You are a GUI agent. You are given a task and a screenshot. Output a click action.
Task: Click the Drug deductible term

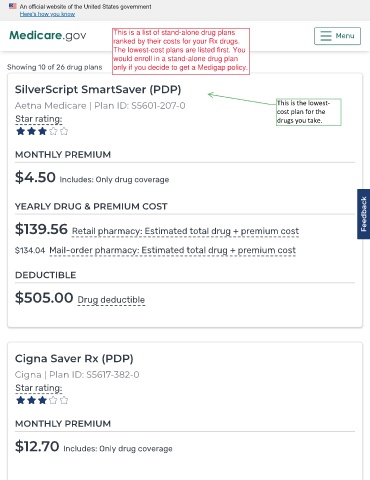click(111, 300)
